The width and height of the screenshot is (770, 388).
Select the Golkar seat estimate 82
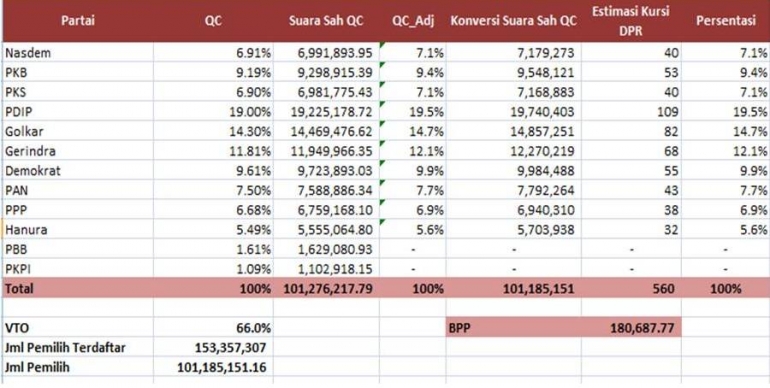click(631, 131)
